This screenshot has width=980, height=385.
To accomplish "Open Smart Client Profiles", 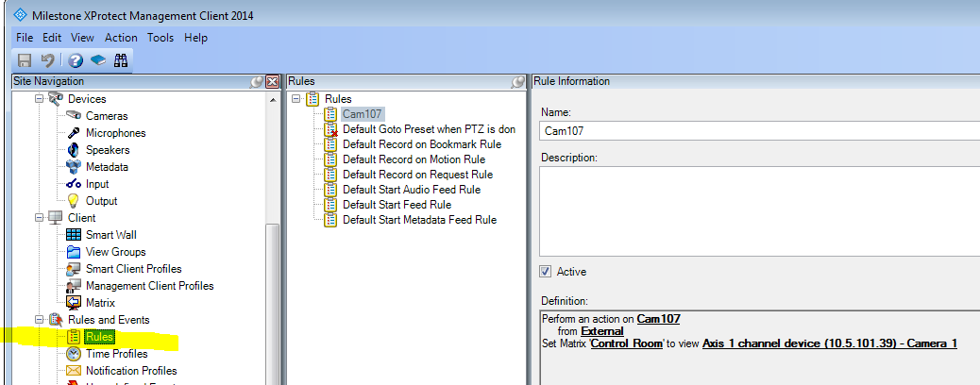I will (x=134, y=269).
